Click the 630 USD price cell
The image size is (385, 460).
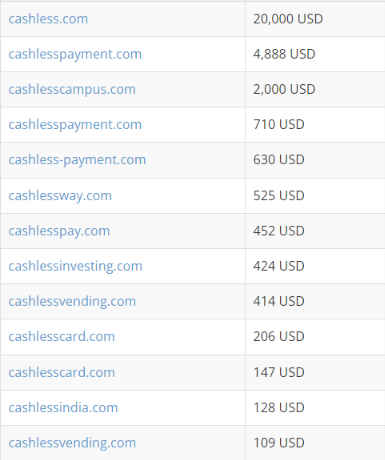[315, 160]
